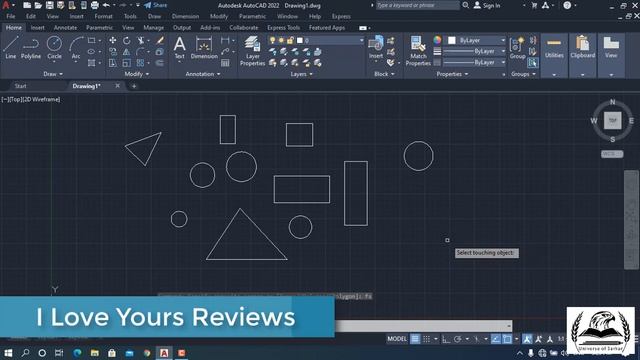Open the Modify menu in the menu bar
The width and height of the screenshot is (640, 360).
pyautogui.click(x=219, y=16)
